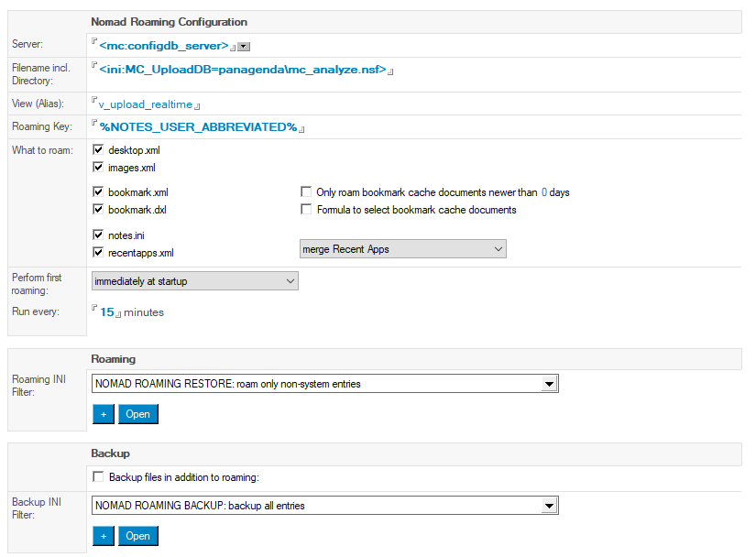
Task: Click the plus button under Roaming INI Filter
Action: click(103, 414)
